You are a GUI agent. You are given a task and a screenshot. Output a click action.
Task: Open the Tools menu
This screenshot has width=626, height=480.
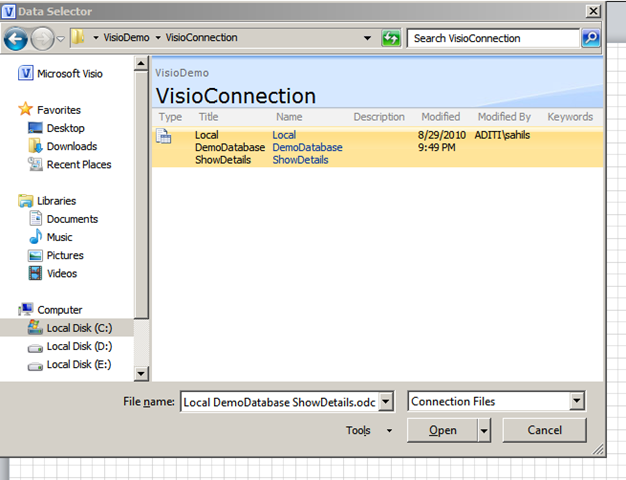(x=368, y=430)
